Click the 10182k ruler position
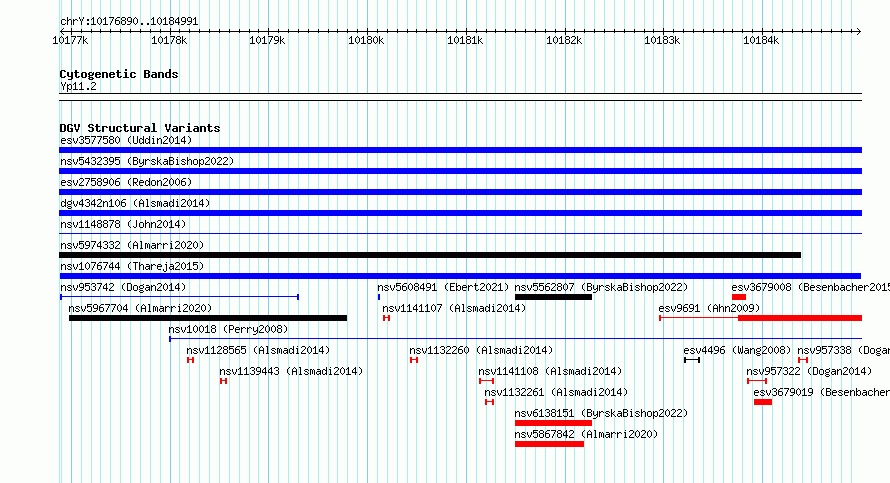890x483 pixels. click(564, 40)
